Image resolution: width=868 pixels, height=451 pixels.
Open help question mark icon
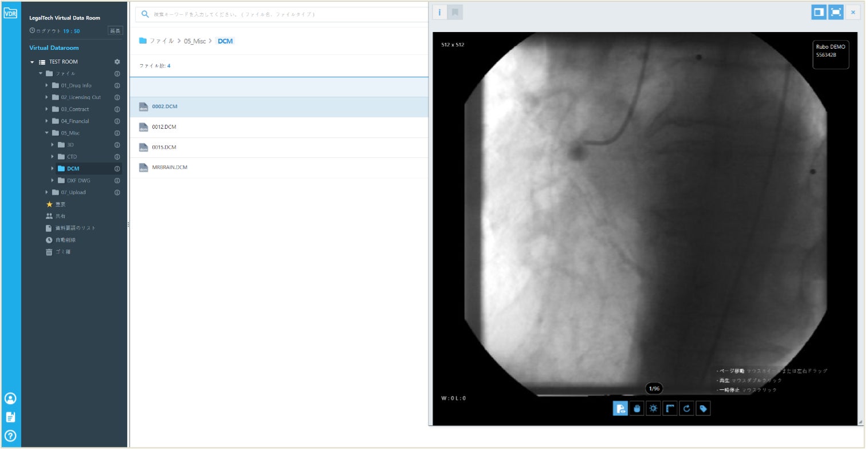[x=10, y=436]
